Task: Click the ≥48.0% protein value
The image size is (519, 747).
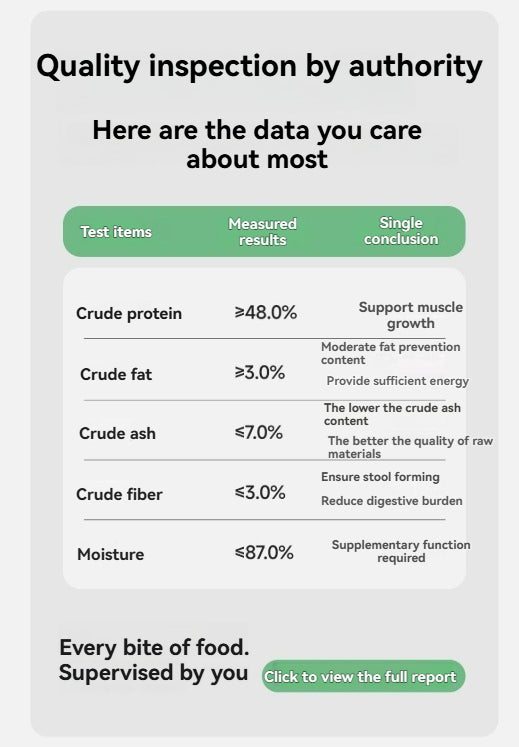Action: pos(265,312)
